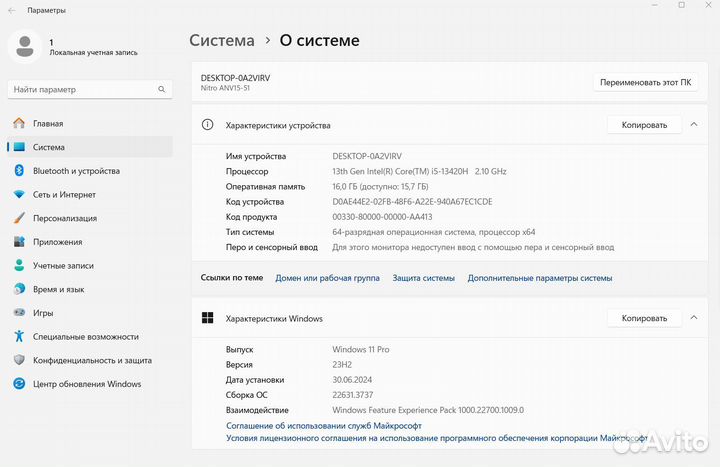Screen dimensions: 720x467
Task: Click the Игры gamepad icon
Action: pos(19,312)
